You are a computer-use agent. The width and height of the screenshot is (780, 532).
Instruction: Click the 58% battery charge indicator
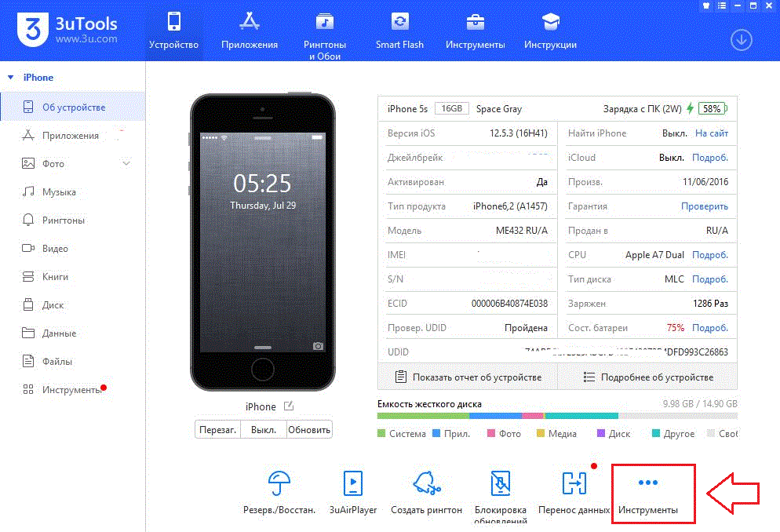[x=713, y=108]
